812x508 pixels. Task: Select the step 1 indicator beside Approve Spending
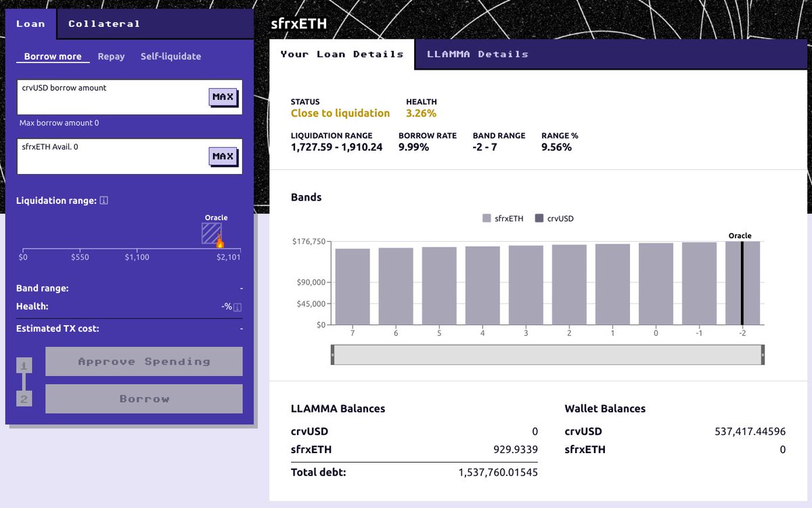click(24, 364)
